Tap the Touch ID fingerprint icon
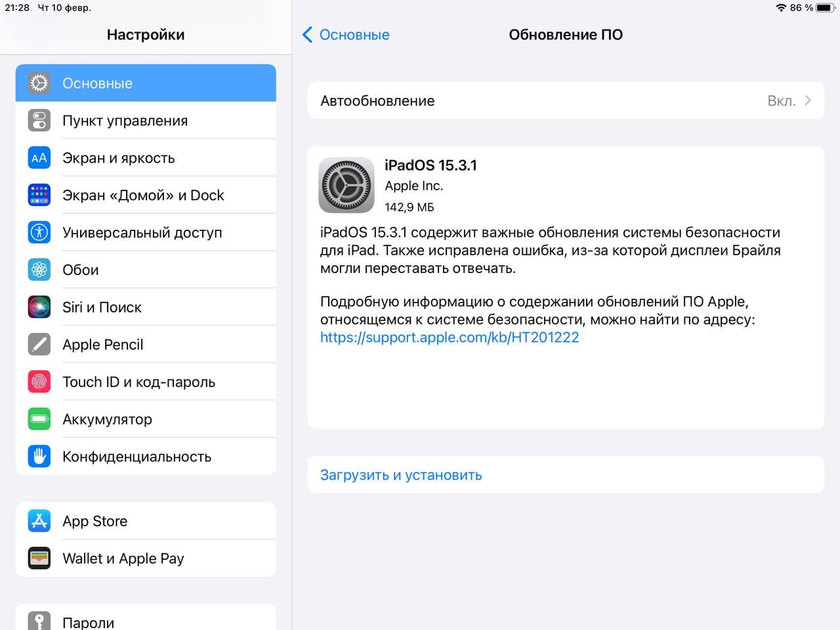Image resolution: width=840 pixels, height=630 pixels. [x=39, y=382]
